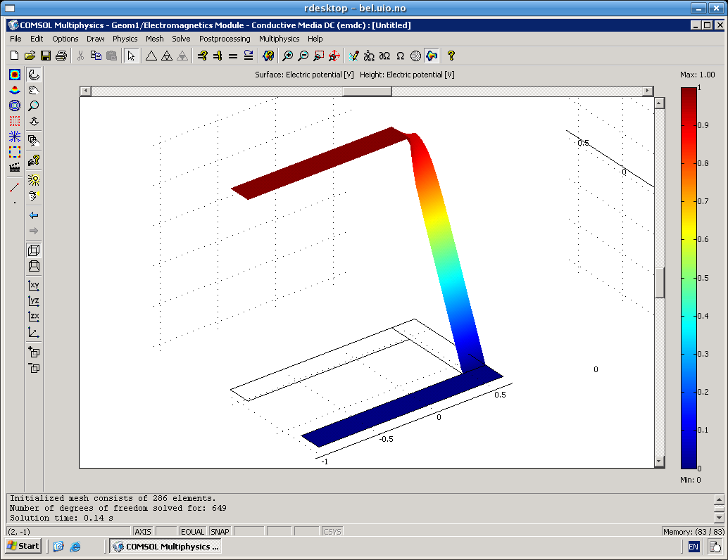Switch to Draw mode pencil icon
Screen dimensions: 728x560
tap(353, 56)
